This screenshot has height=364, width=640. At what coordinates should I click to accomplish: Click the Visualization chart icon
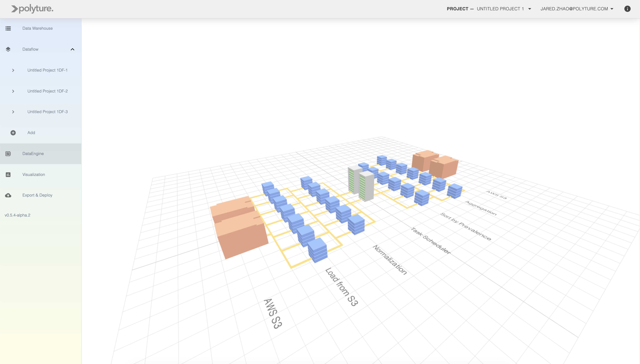click(8, 175)
